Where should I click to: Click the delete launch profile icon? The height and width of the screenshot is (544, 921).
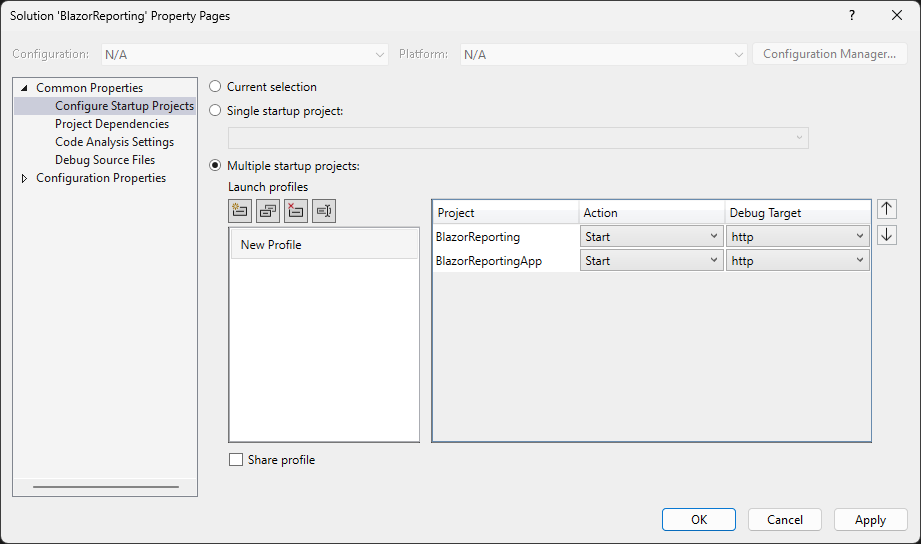296,210
